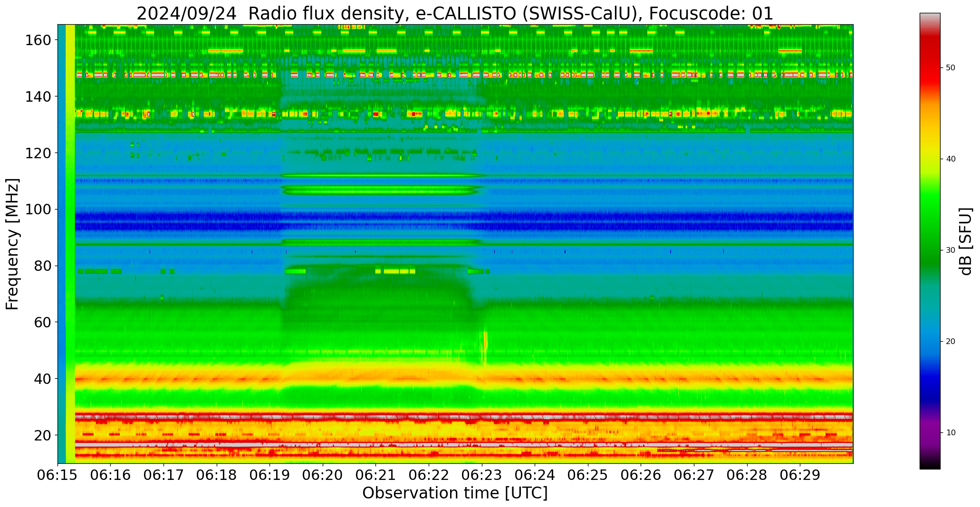Viewport: 980px width, 507px height.
Task: Click the 120 frequency tick label
Action: pos(38,153)
